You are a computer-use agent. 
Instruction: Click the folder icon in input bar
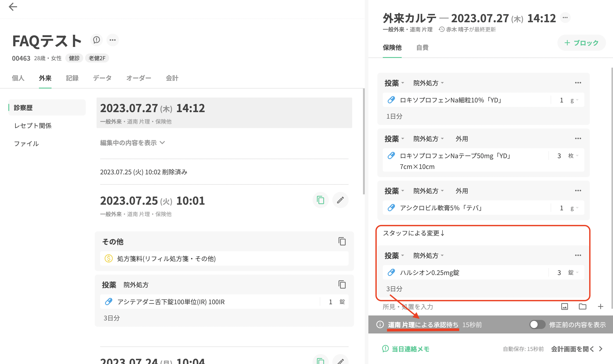[582, 306]
